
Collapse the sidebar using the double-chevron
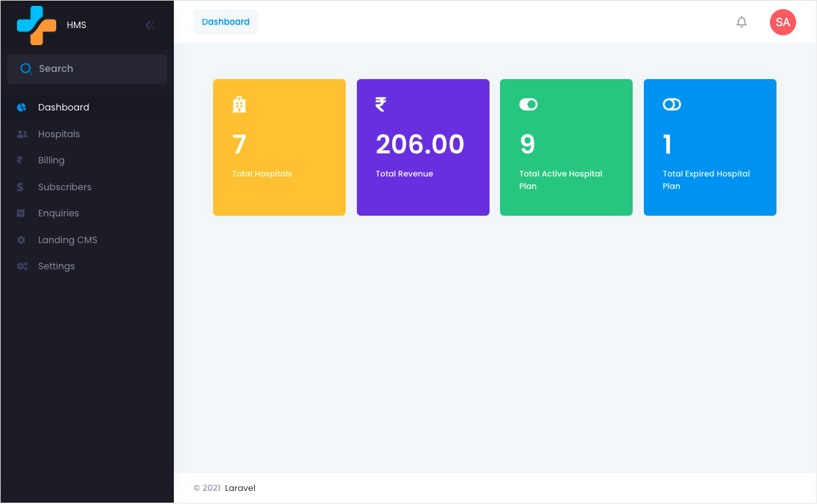150,25
